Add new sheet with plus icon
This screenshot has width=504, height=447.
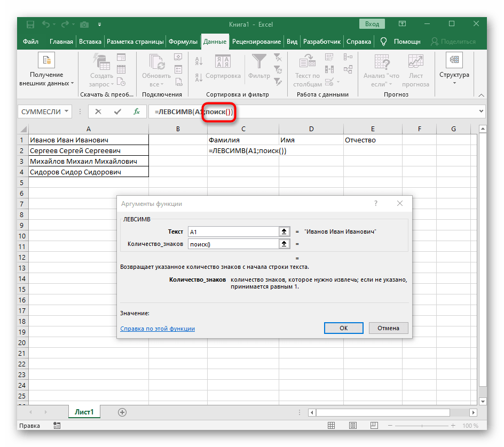coord(122,412)
